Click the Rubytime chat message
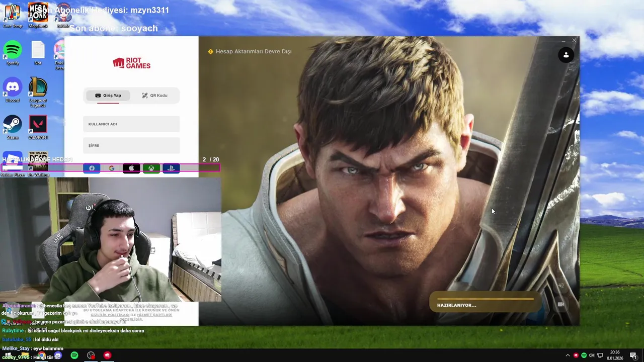 73,331
